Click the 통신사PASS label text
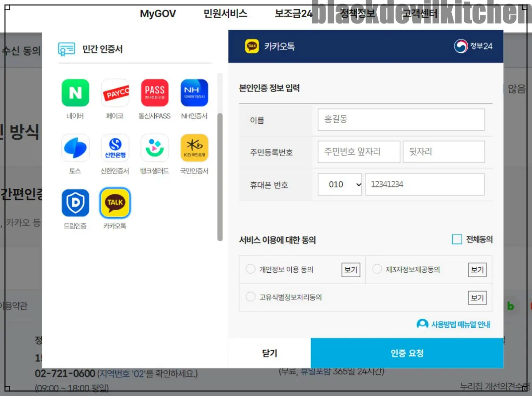 click(x=154, y=116)
